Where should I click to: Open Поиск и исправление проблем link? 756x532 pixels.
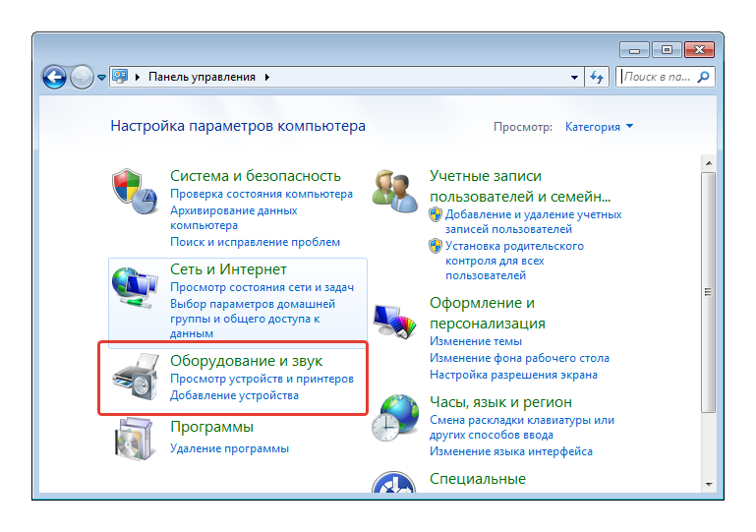(255, 242)
